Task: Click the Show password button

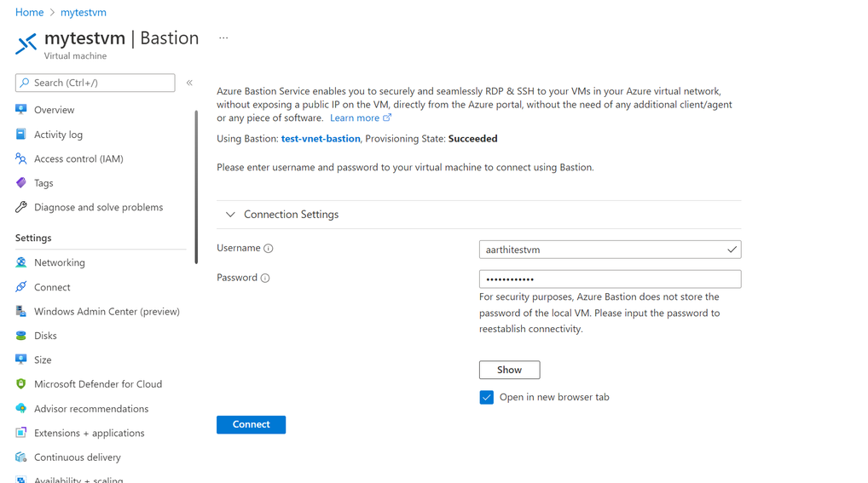Action: (x=509, y=370)
